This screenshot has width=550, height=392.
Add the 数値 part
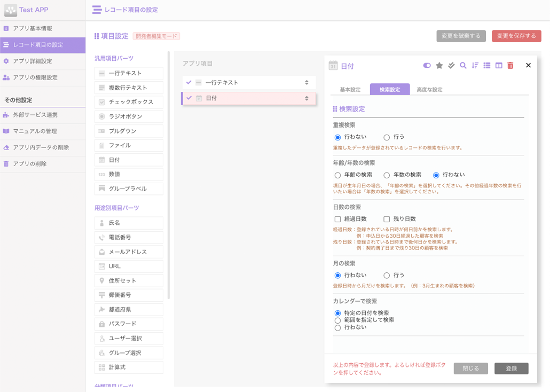tap(129, 175)
